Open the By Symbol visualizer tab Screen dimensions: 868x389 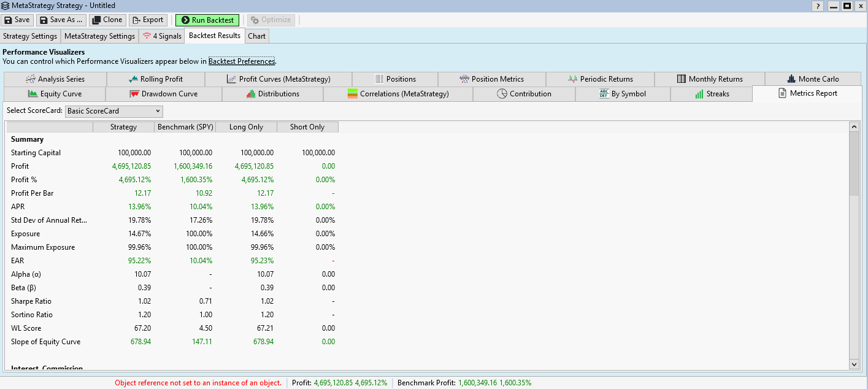[622, 94]
